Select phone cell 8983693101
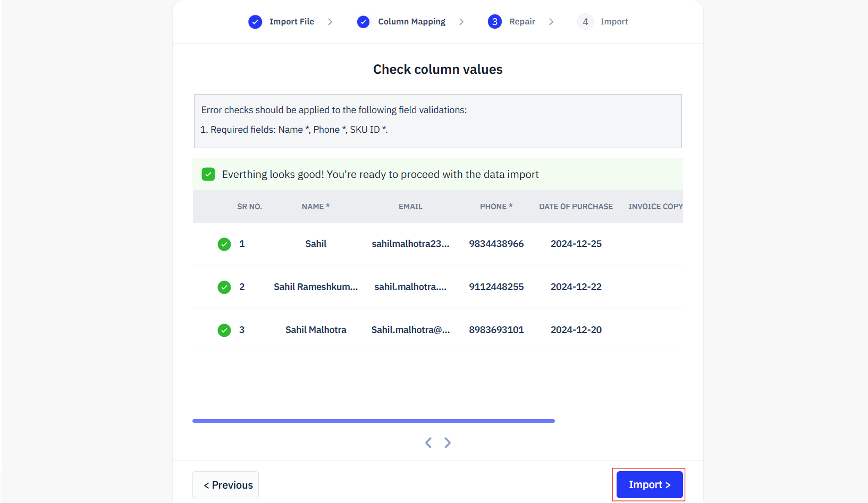 click(496, 330)
